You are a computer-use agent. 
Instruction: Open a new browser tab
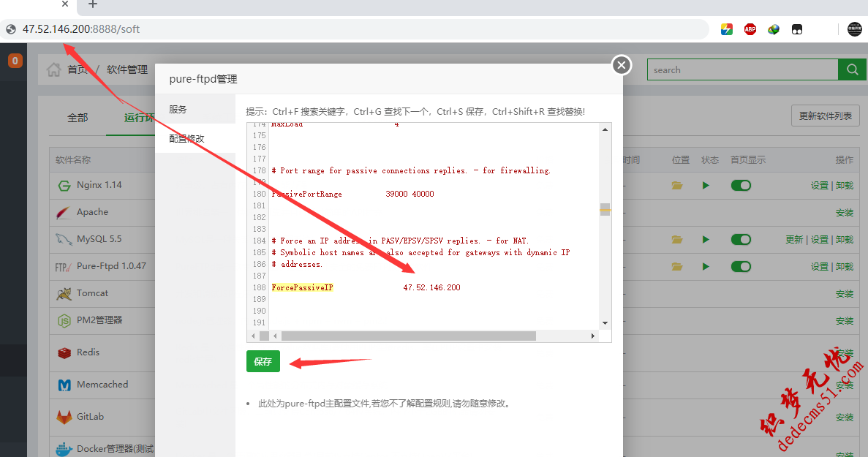[x=92, y=4]
